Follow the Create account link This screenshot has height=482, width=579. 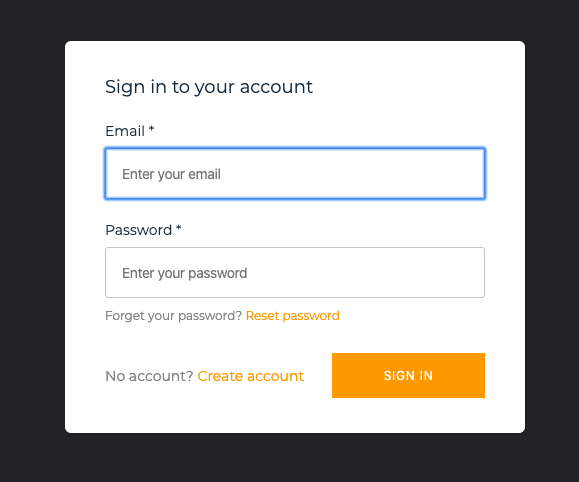(250, 376)
